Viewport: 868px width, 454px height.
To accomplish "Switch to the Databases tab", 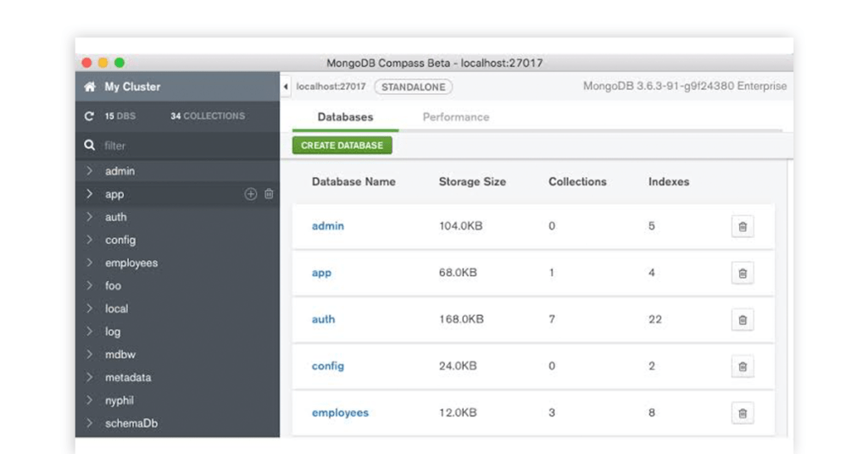I will pyautogui.click(x=346, y=117).
